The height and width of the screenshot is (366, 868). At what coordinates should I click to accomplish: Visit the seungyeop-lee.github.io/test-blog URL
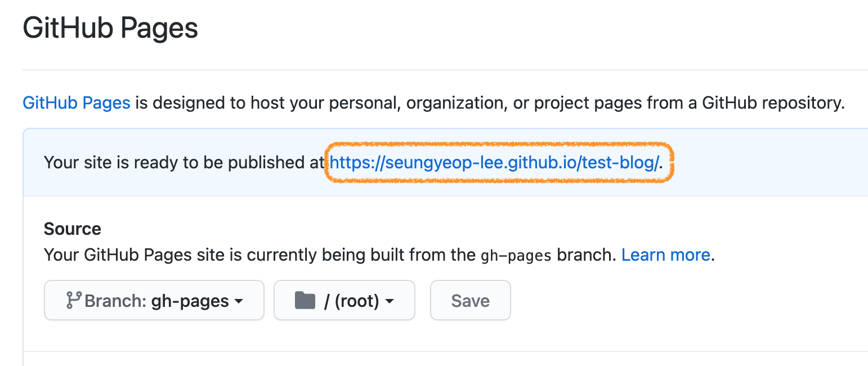coord(494,163)
